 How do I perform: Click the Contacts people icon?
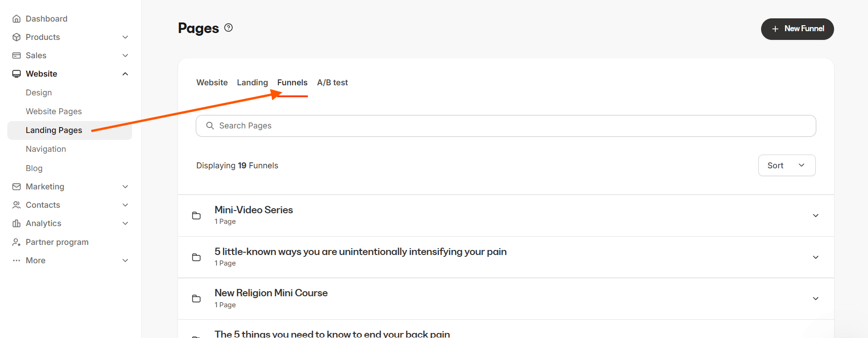click(17, 205)
